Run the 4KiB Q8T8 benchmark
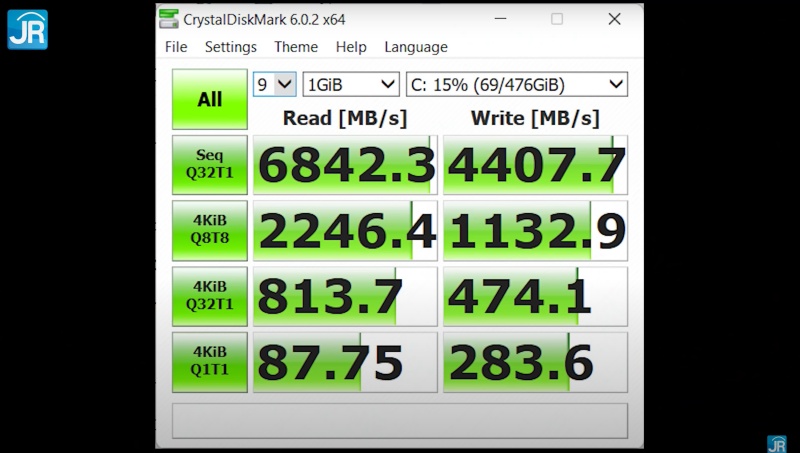The height and width of the screenshot is (453, 800). coord(209,230)
